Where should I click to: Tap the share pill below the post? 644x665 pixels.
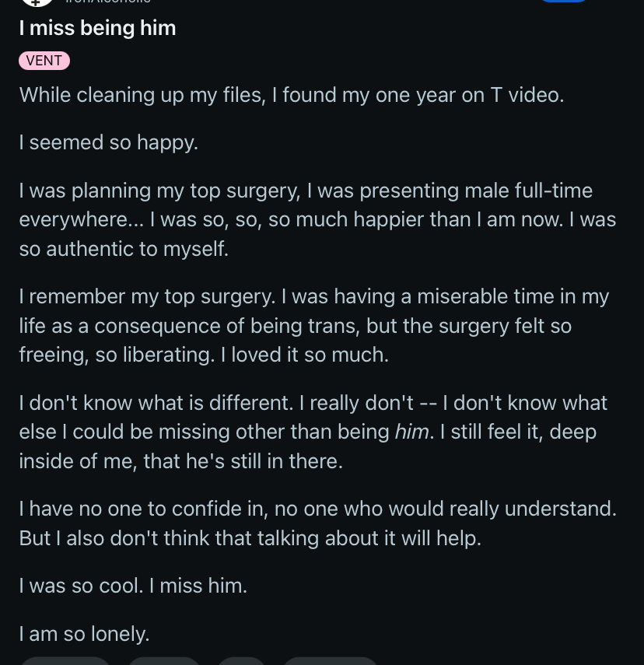(x=330, y=661)
